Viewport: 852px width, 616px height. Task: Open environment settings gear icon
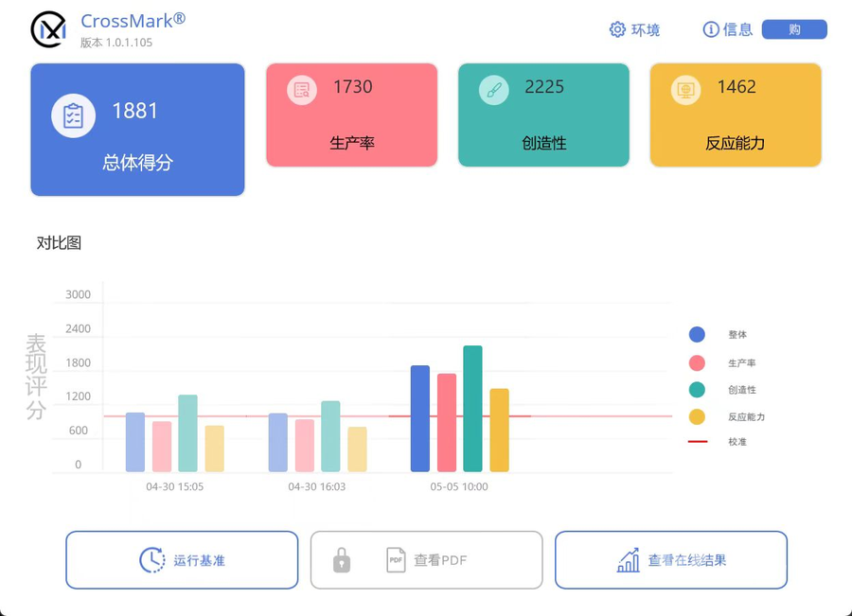[617, 29]
